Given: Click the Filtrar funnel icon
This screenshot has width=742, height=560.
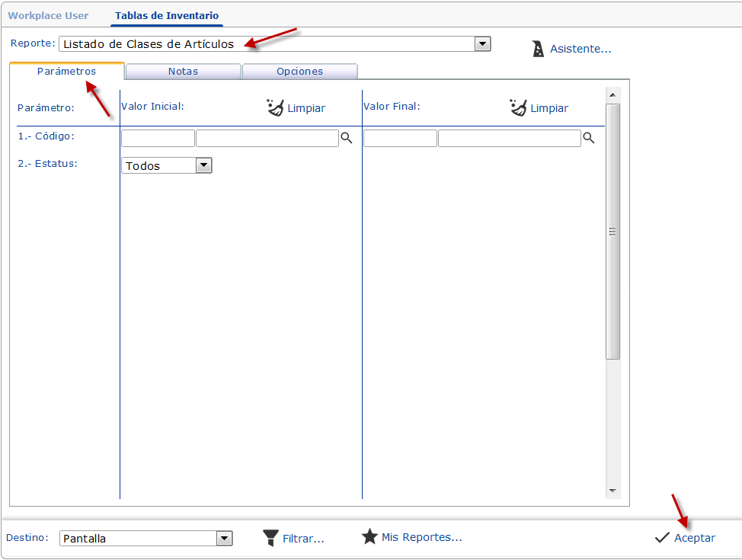Looking at the screenshot, I should click(x=270, y=538).
